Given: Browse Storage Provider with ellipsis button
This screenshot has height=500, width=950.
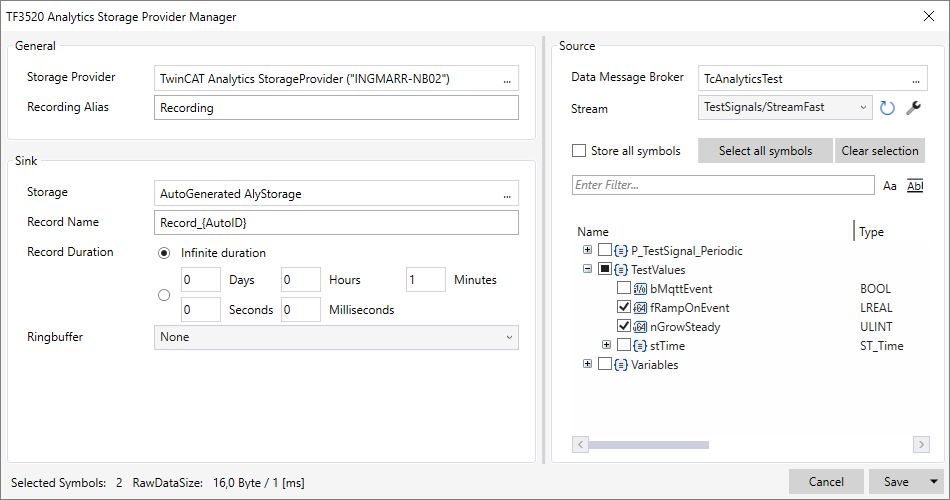Looking at the screenshot, I should click(507, 79).
